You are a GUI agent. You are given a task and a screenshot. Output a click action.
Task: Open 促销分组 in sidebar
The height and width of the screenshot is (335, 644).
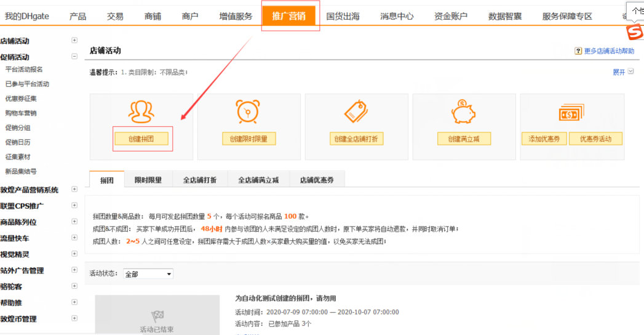coord(18,128)
